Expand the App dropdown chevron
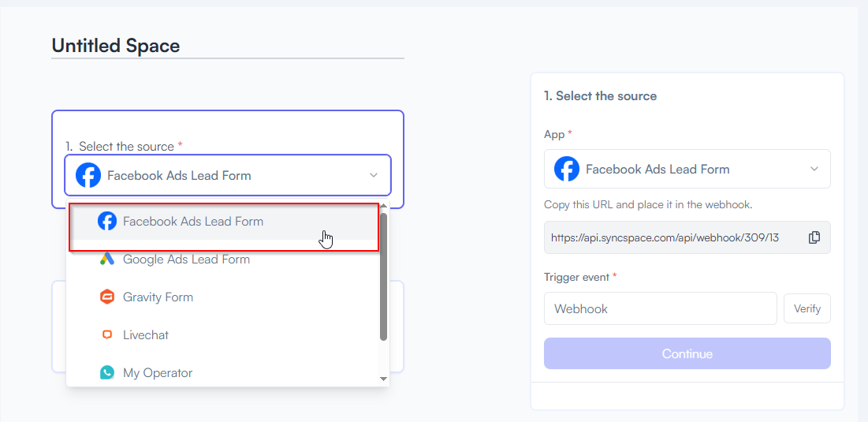The height and width of the screenshot is (422, 868). pos(814,169)
